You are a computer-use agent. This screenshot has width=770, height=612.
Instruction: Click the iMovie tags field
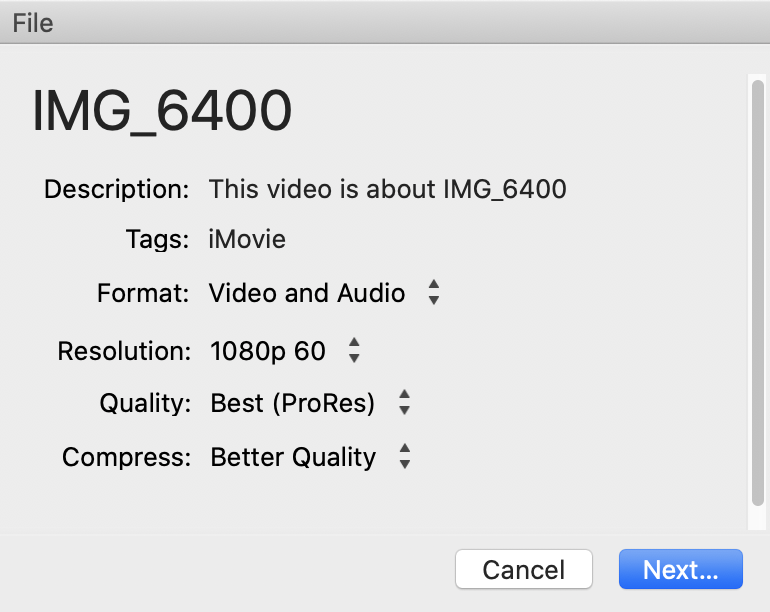[x=247, y=240]
